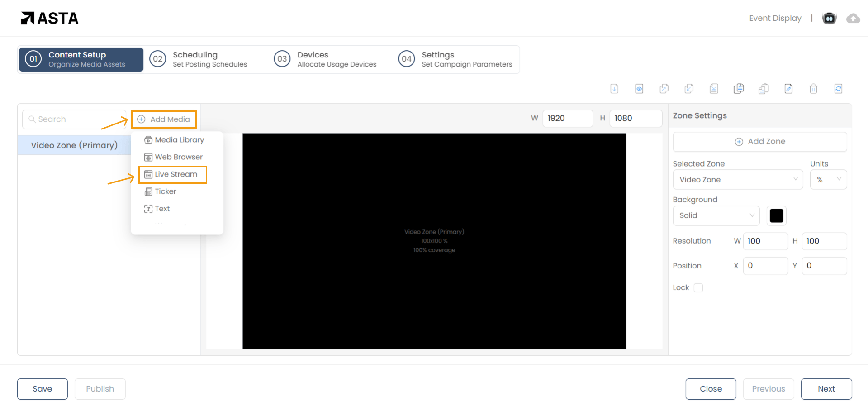The height and width of the screenshot is (411, 868).
Task: Open the user avatar icon in header
Action: pos(829,18)
